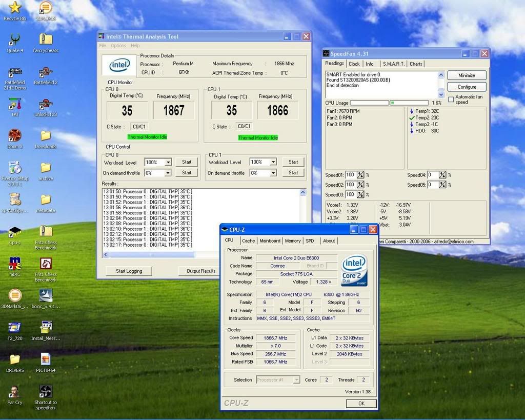
Task: Open the Help menu in Thermal Analysis Tool
Action: [x=135, y=46]
